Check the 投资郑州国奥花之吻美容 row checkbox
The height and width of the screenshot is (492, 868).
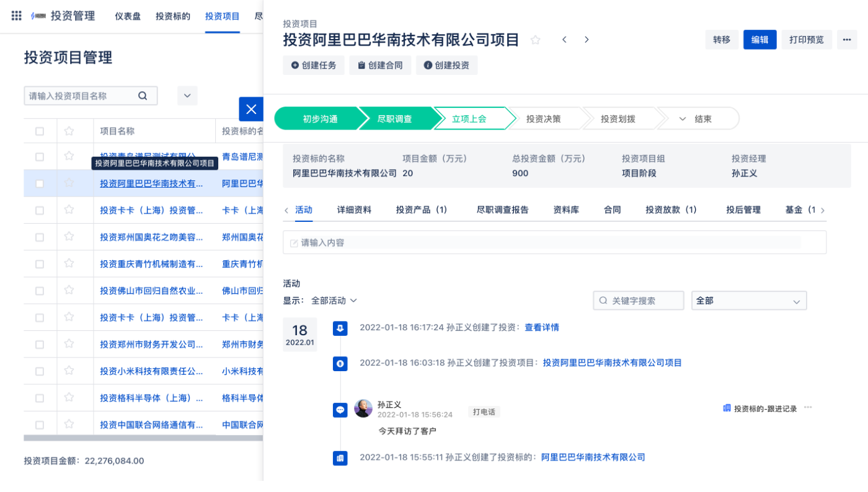pyautogui.click(x=40, y=237)
